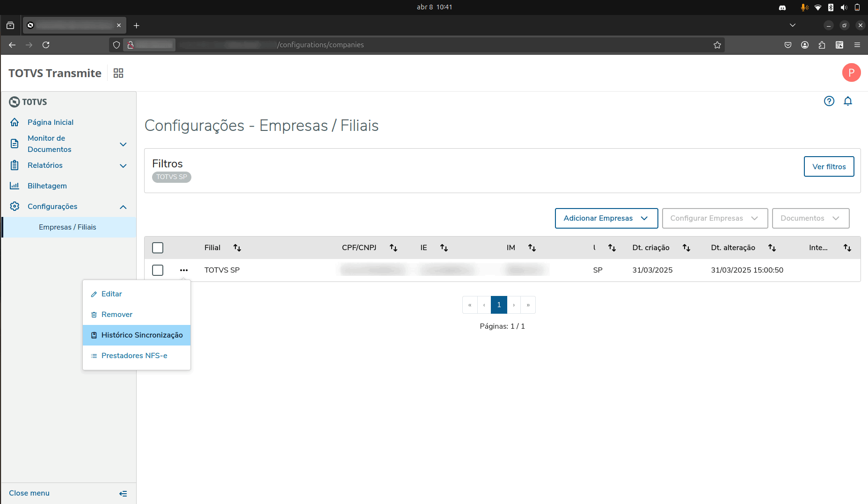This screenshot has width=868, height=504.
Task: Click the user avatar P icon
Action: pos(851,72)
